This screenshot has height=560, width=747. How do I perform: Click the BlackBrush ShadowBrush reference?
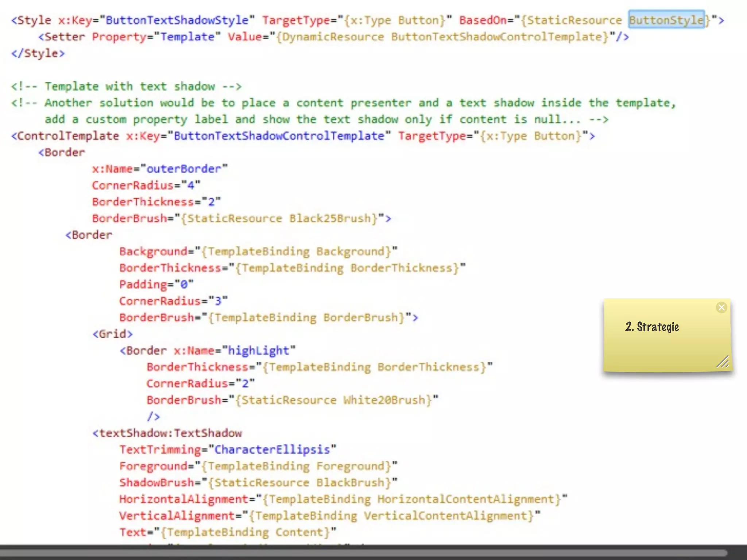pyautogui.click(x=350, y=483)
